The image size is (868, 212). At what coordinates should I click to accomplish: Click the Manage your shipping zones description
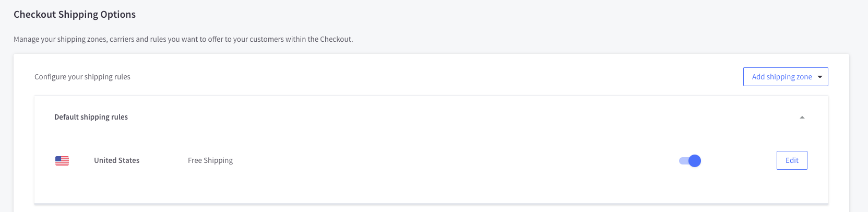click(x=183, y=39)
